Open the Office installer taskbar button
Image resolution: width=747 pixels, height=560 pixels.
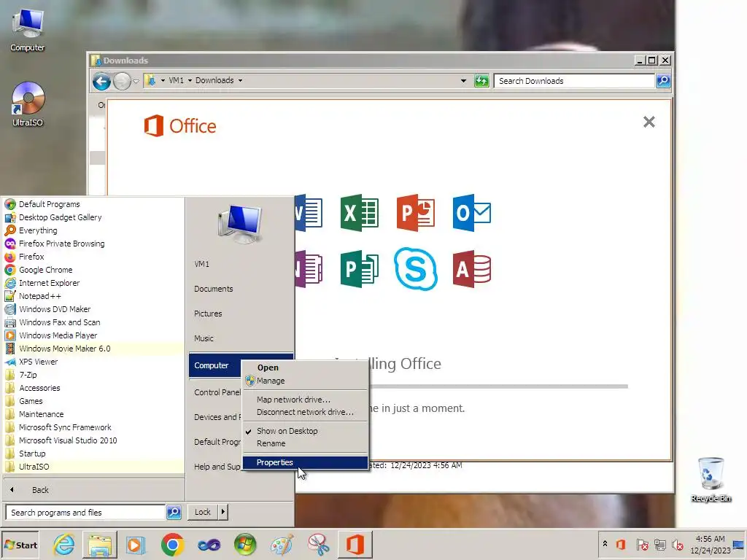355,545
